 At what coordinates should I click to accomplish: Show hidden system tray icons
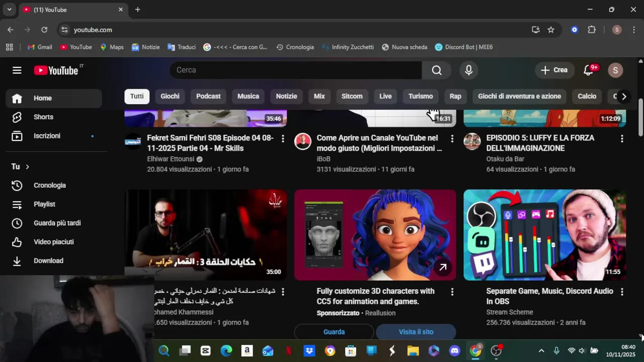pyautogui.click(x=541, y=351)
